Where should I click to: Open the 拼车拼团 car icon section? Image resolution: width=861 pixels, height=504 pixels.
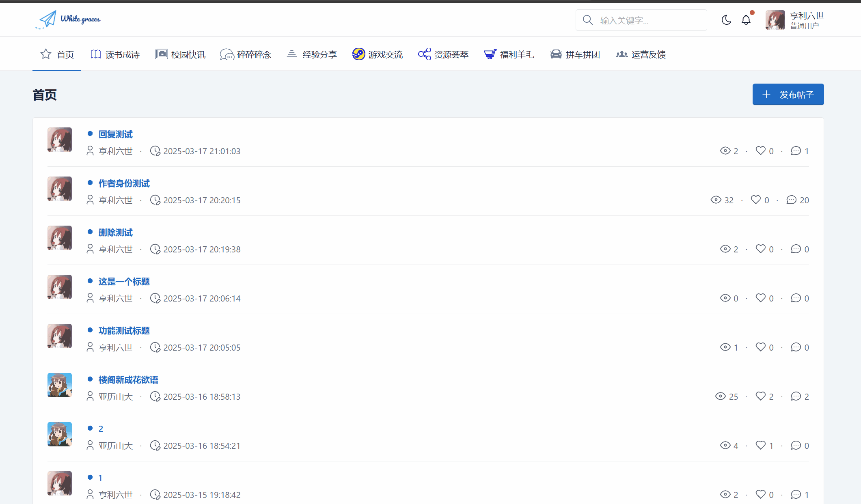[x=574, y=54]
